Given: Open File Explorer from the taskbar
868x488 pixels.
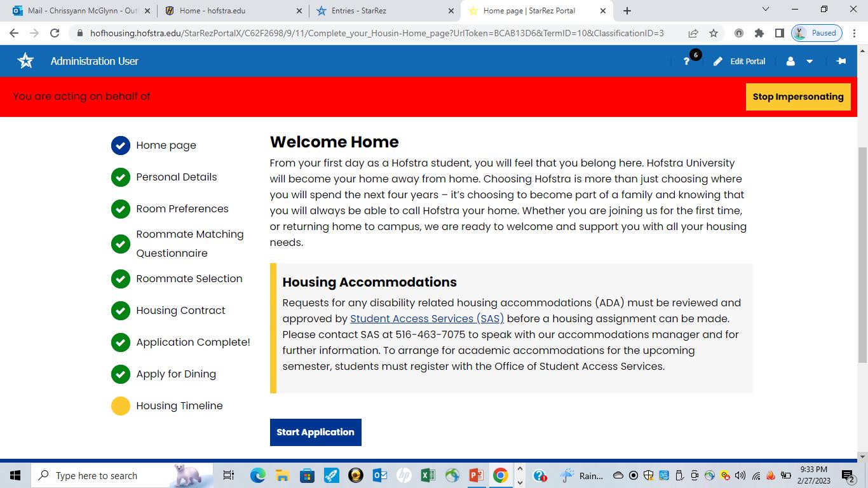Looking at the screenshot, I should pos(282,475).
